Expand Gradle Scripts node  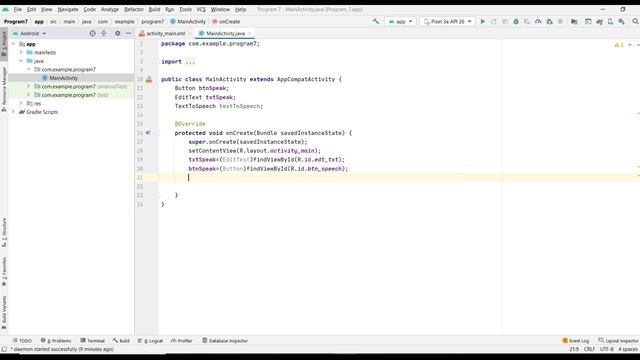(13, 112)
